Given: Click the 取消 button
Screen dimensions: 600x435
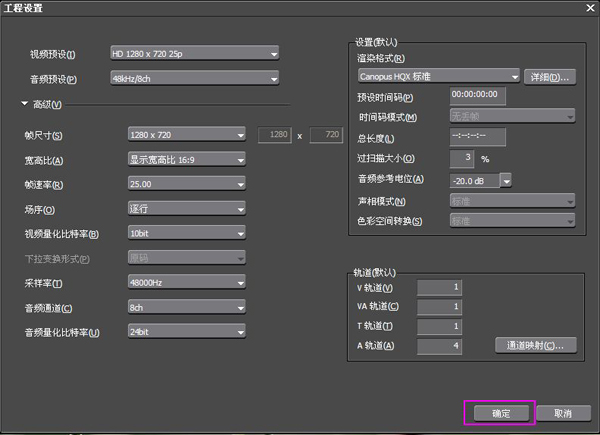Looking at the screenshot, I should (563, 413).
